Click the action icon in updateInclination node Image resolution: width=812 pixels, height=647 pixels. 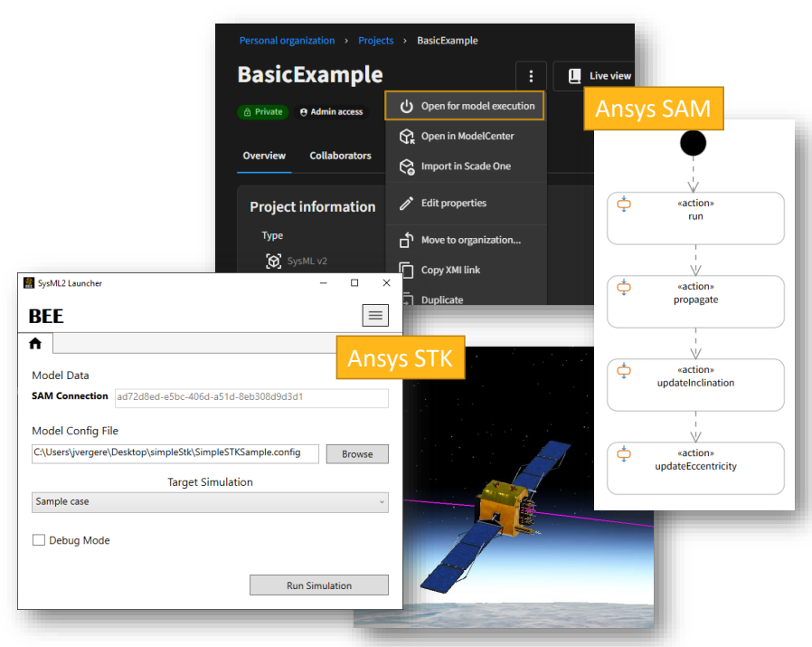(624, 371)
